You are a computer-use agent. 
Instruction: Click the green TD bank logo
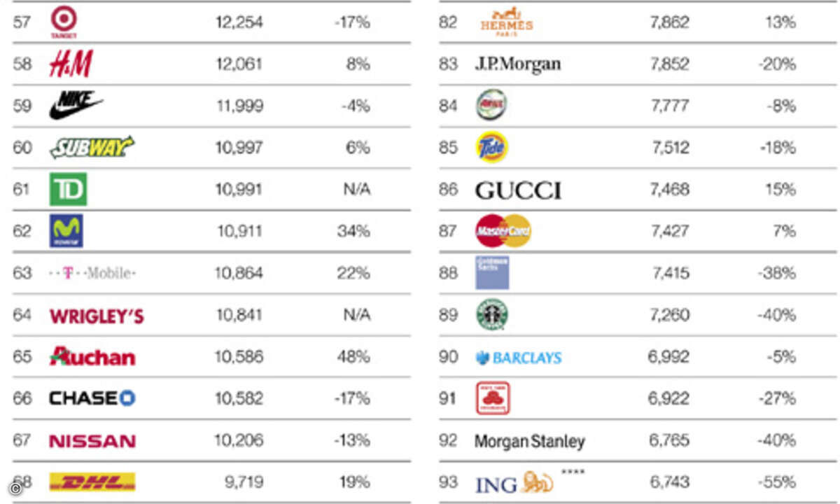point(68,189)
